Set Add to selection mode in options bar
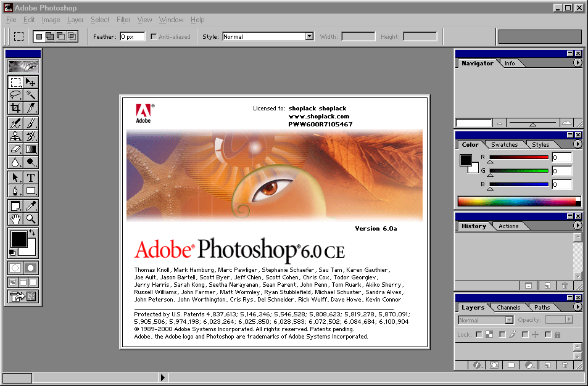The image size is (588, 386). tap(49, 36)
